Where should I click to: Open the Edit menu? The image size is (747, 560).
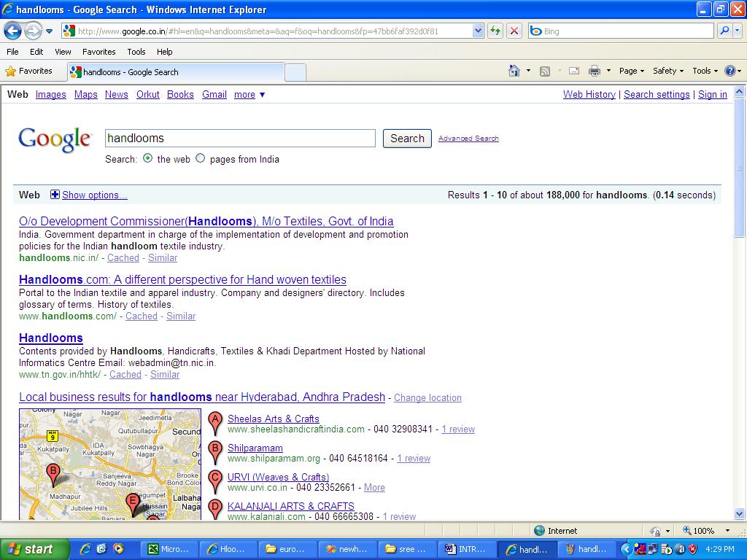click(36, 52)
